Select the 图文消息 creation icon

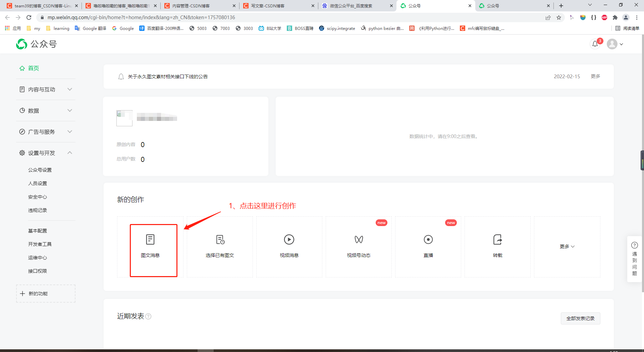coord(150,239)
